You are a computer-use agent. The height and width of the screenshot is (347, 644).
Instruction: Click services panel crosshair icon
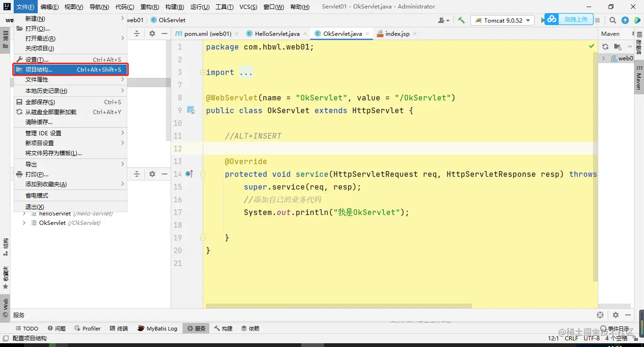[x=600, y=315]
